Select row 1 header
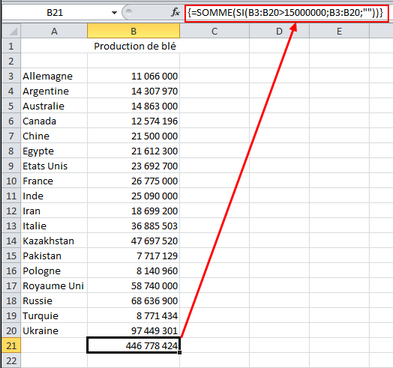The height and width of the screenshot is (368, 393). pyautogui.click(x=11, y=46)
